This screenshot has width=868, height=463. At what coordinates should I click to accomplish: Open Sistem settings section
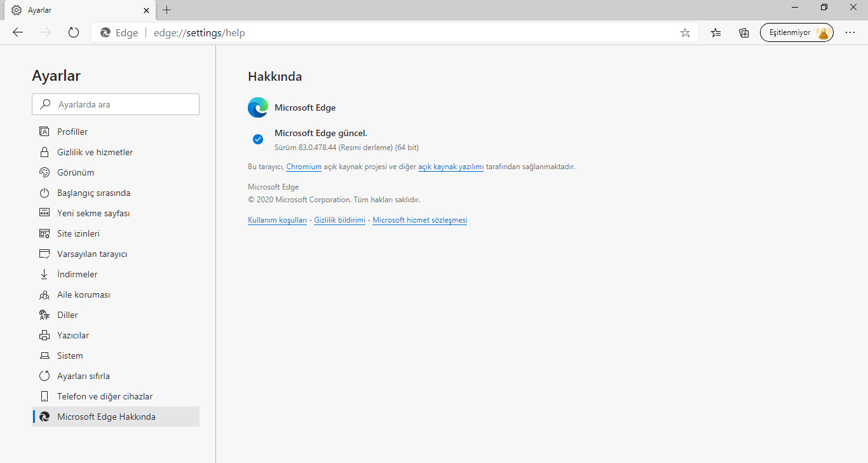tap(116, 356)
